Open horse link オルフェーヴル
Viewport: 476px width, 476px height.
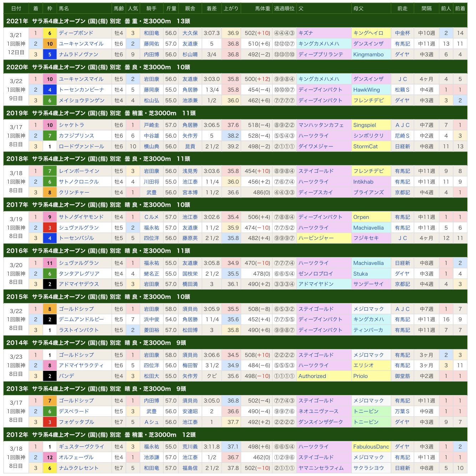76,457
